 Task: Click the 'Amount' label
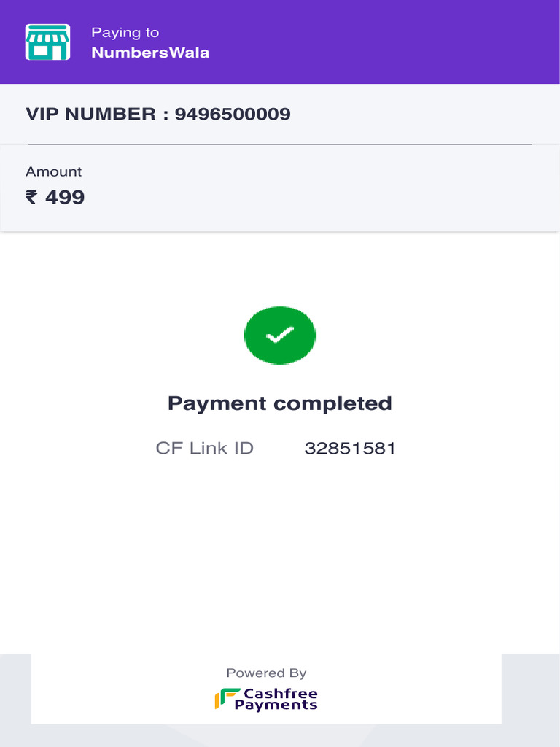(x=54, y=171)
